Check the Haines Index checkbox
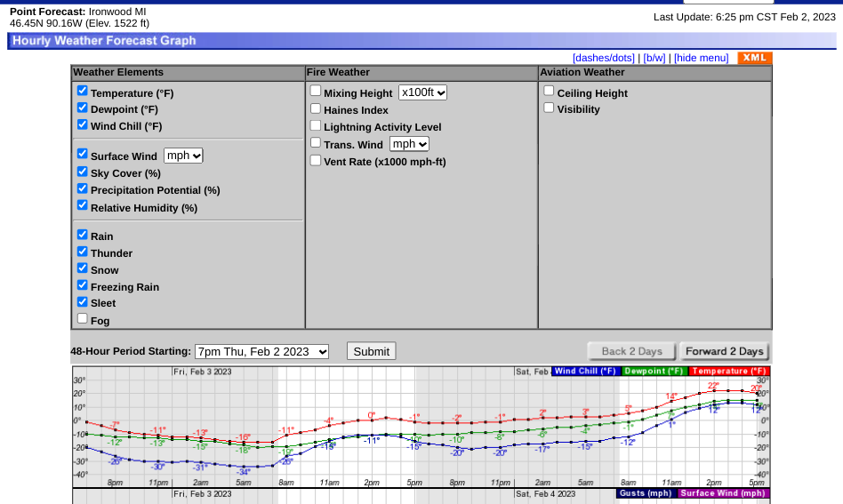Viewport: 843px width, 504px height. point(316,108)
